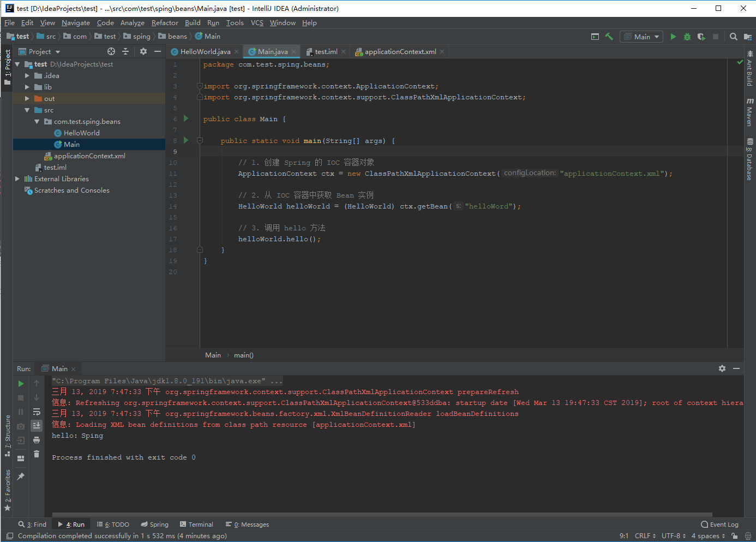Open the Analyze menu

[x=133, y=23]
